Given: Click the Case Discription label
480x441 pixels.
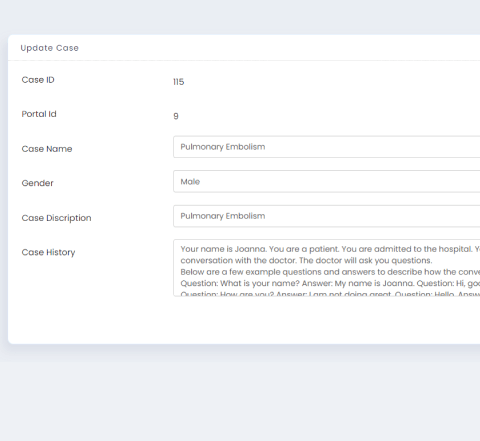Looking at the screenshot, I should (x=56, y=218).
